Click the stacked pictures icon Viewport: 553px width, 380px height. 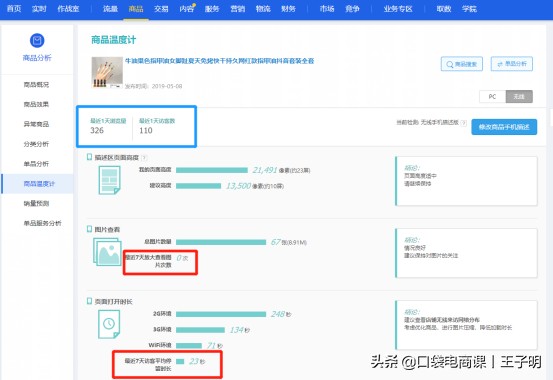tap(107, 252)
